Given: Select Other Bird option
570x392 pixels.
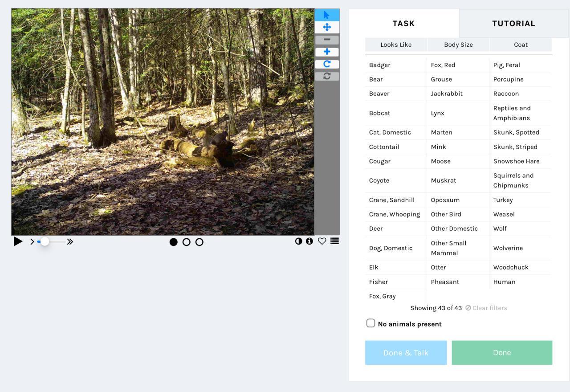Looking at the screenshot, I should 458,214.
